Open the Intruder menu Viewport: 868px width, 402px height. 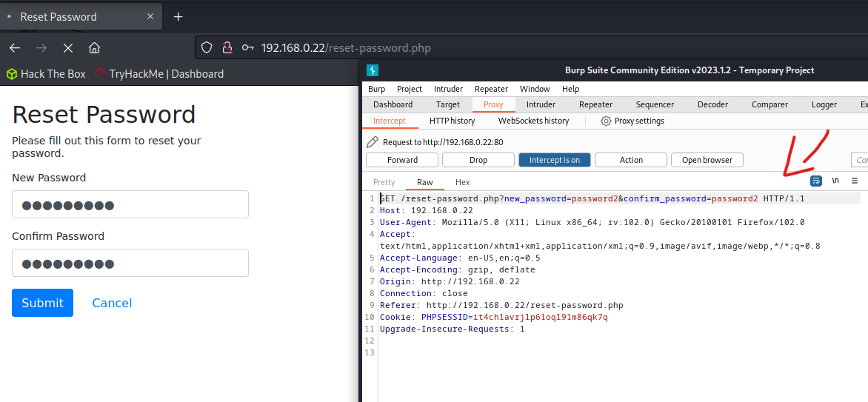point(448,89)
